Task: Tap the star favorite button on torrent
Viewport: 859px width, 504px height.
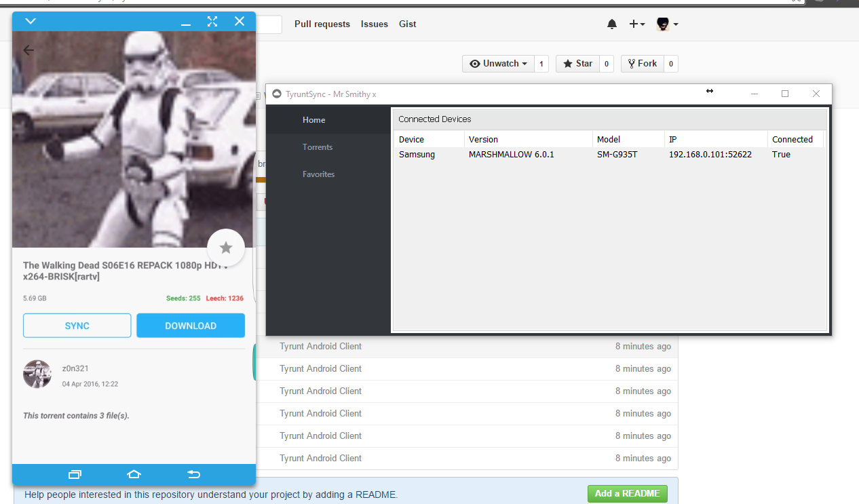Action: tap(226, 248)
